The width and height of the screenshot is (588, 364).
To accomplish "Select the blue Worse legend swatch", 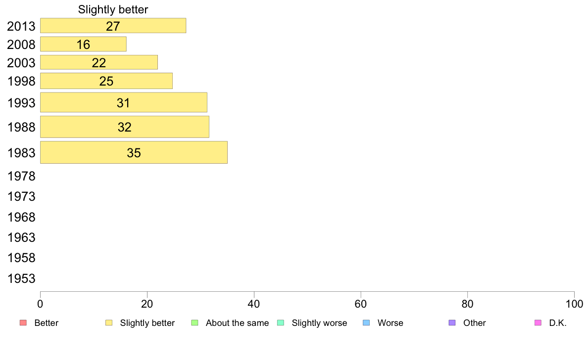I will click(366, 323).
